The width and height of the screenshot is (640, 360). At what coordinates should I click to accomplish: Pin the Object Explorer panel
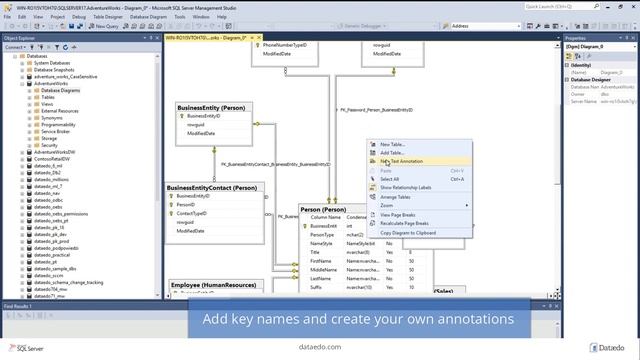pyautogui.click(x=151, y=38)
